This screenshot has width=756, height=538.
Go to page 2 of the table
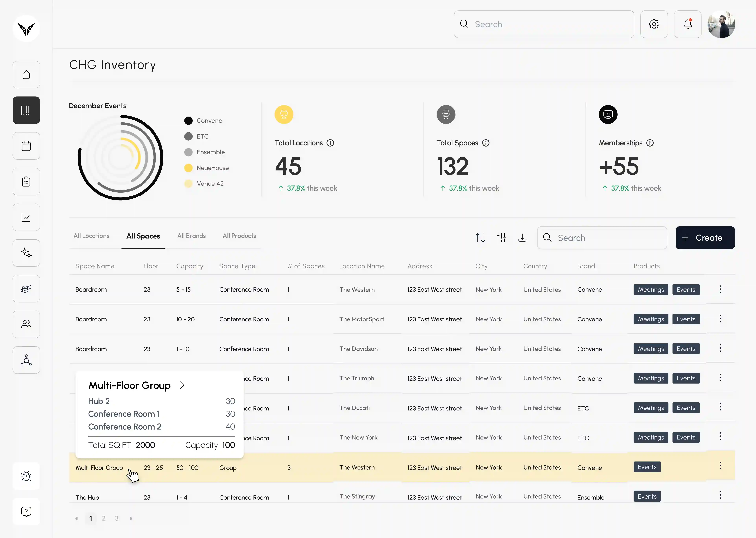104,518
